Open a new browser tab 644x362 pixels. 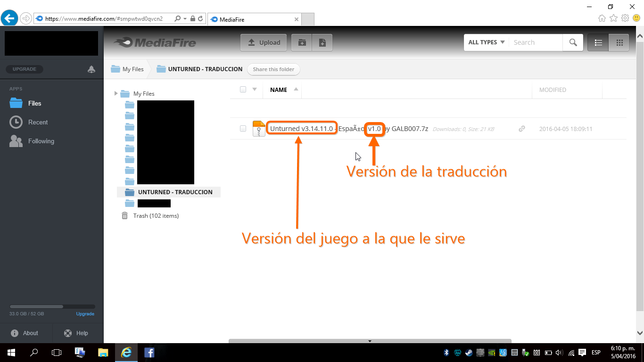tap(308, 19)
